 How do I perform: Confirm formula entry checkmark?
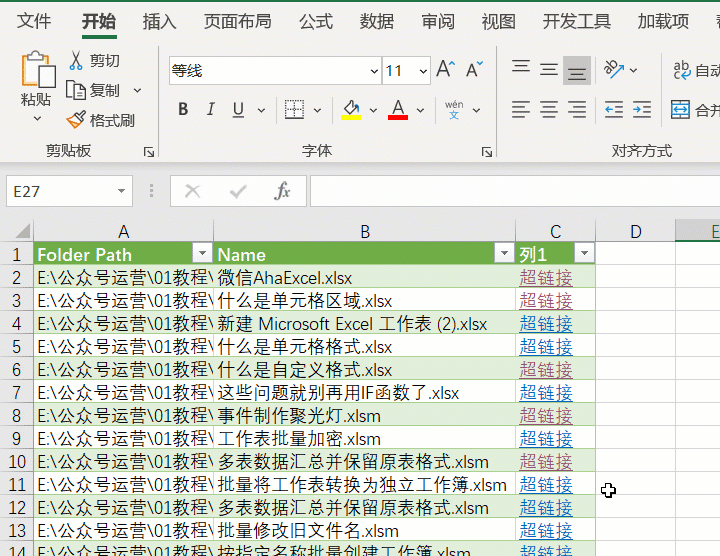click(x=238, y=191)
